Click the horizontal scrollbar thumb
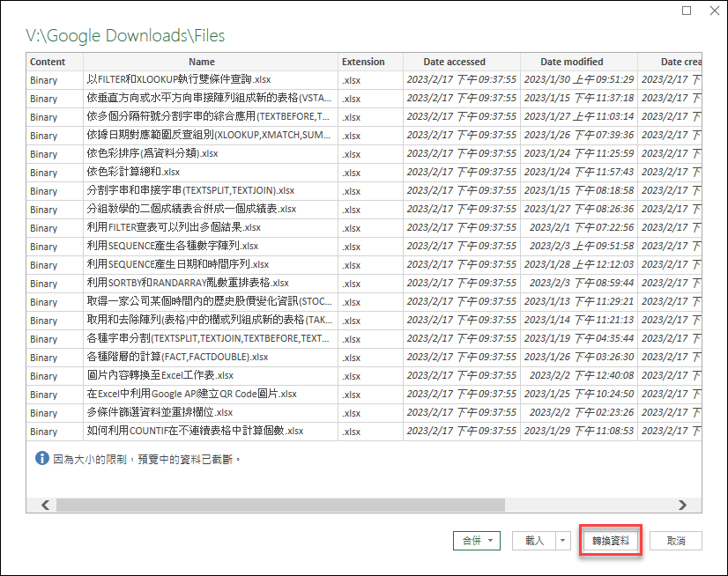Screen dimensions: 728x576 click(x=280, y=505)
